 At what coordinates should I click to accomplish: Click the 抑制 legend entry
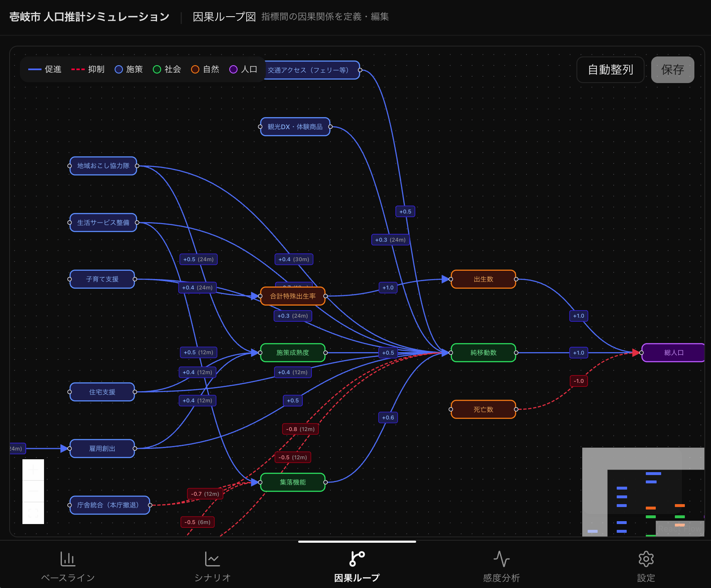tap(88, 69)
